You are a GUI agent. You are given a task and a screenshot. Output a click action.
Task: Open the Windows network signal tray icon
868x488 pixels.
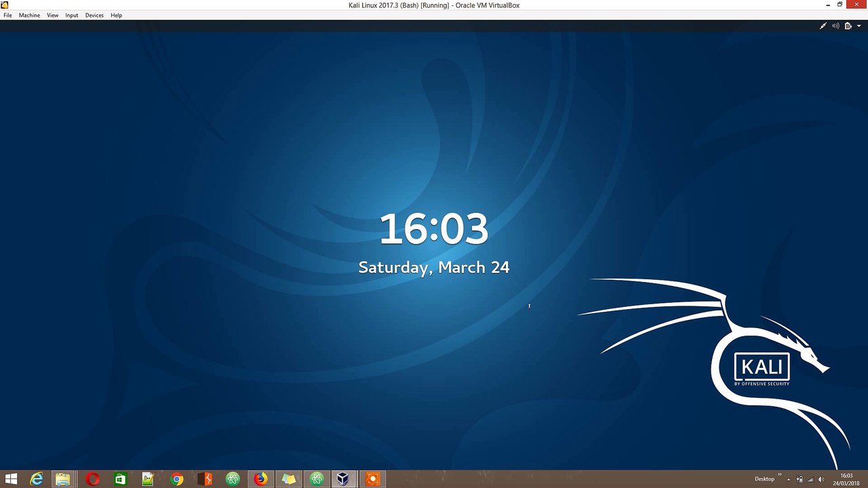click(810, 480)
